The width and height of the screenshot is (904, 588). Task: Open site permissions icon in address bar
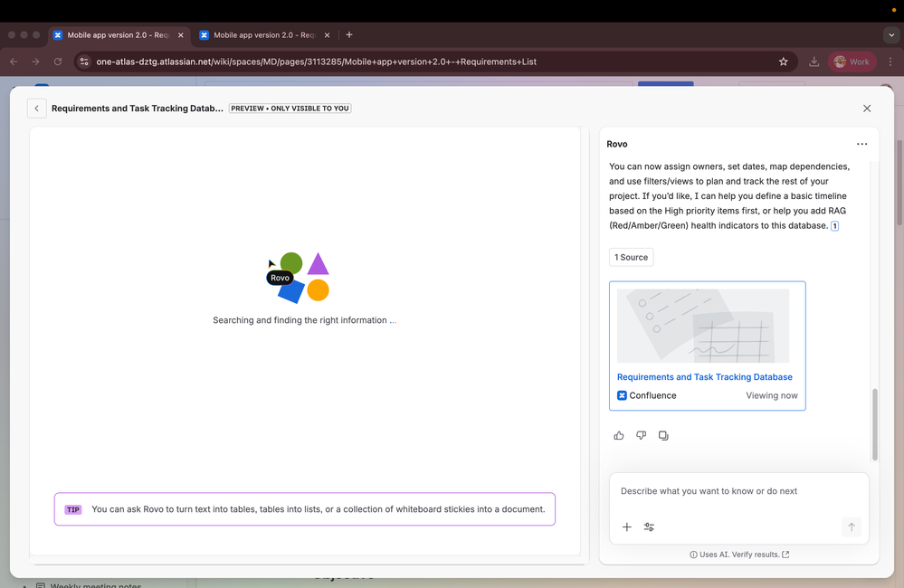click(83, 62)
